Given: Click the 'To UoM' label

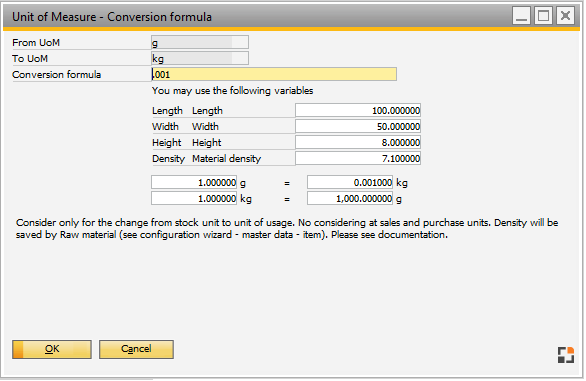Looking at the screenshot, I should pyautogui.click(x=30, y=59).
